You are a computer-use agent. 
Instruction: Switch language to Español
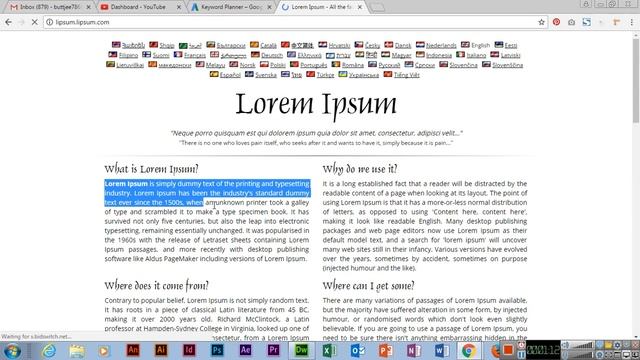[x=230, y=75]
